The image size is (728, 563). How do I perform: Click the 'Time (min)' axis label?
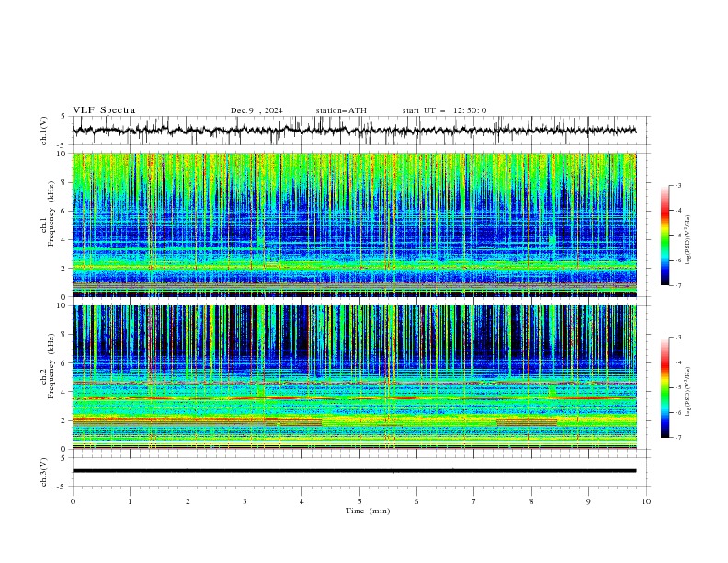[x=368, y=511]
